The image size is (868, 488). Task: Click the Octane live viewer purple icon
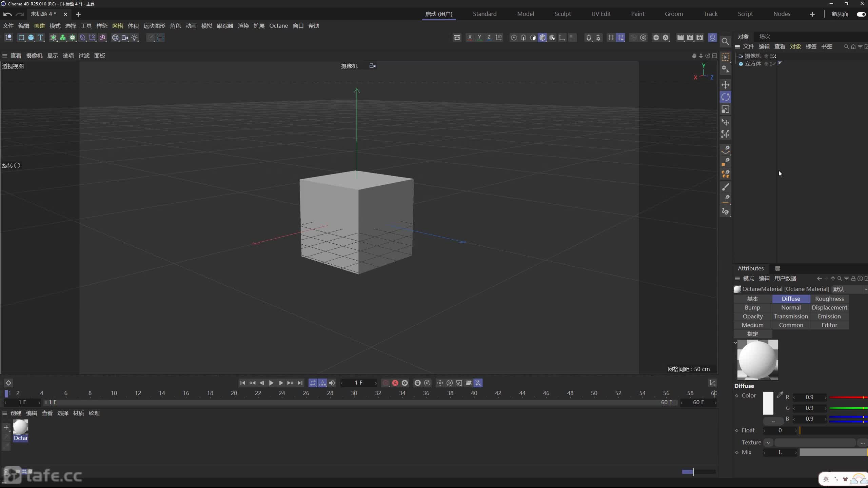tap(712, 38)
